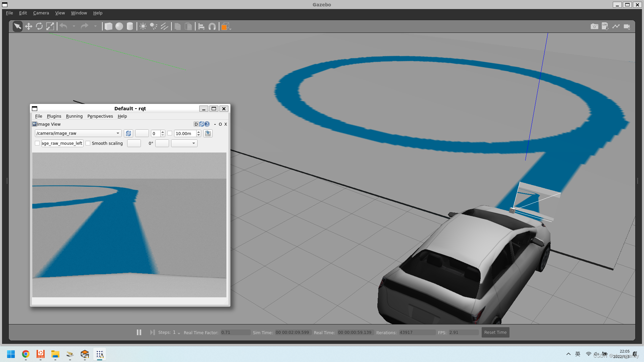Insert a sphere into the scene
The width and height of the screenshot is (644, 362).
[119, 26]
